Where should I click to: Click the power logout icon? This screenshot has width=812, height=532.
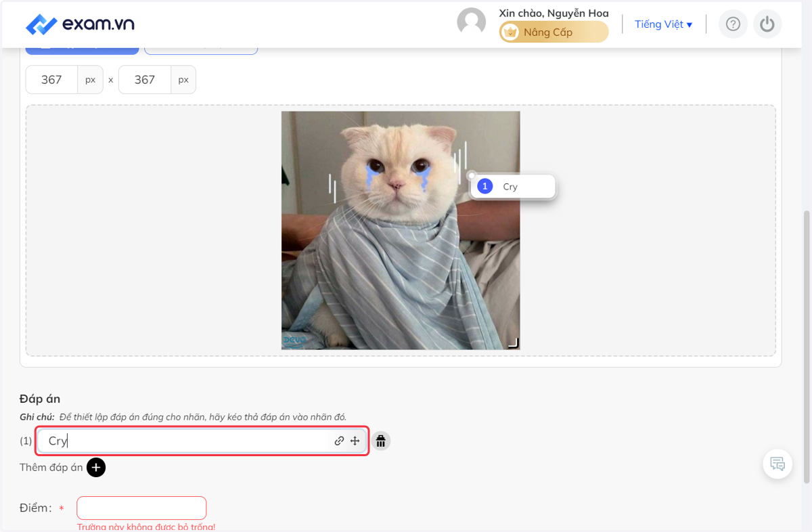pyautogui.click(x=767, y=24)
